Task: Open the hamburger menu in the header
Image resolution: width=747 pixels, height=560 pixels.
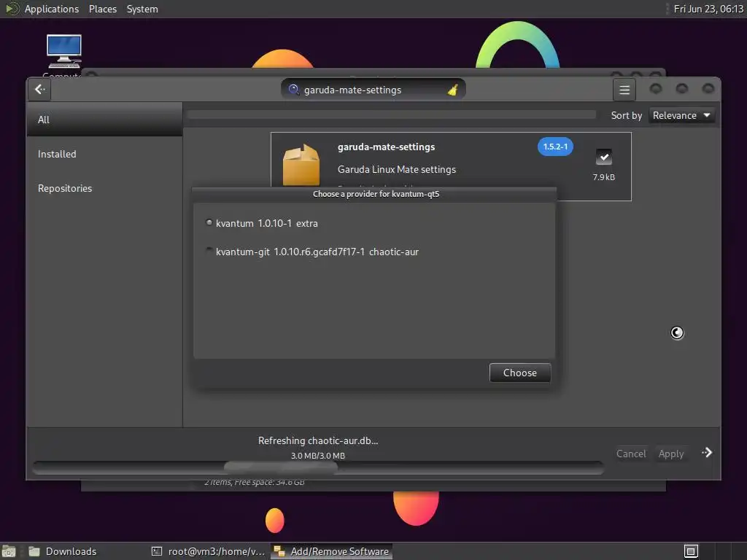Action: (624, 90)
